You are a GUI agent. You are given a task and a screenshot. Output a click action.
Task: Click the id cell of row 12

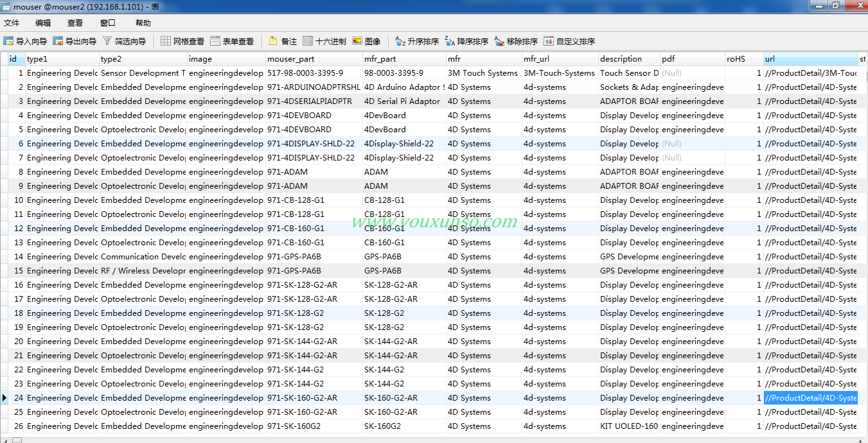point(17,229)
